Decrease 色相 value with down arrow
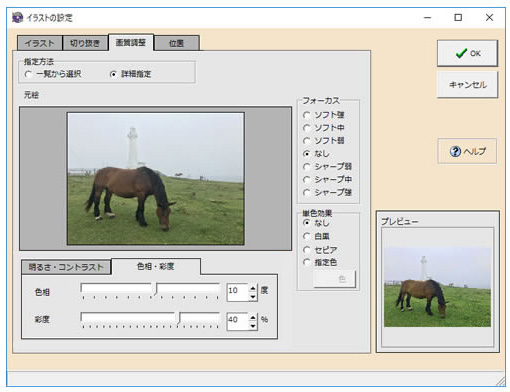The image size is (510, 392). [x=253, y=297]
